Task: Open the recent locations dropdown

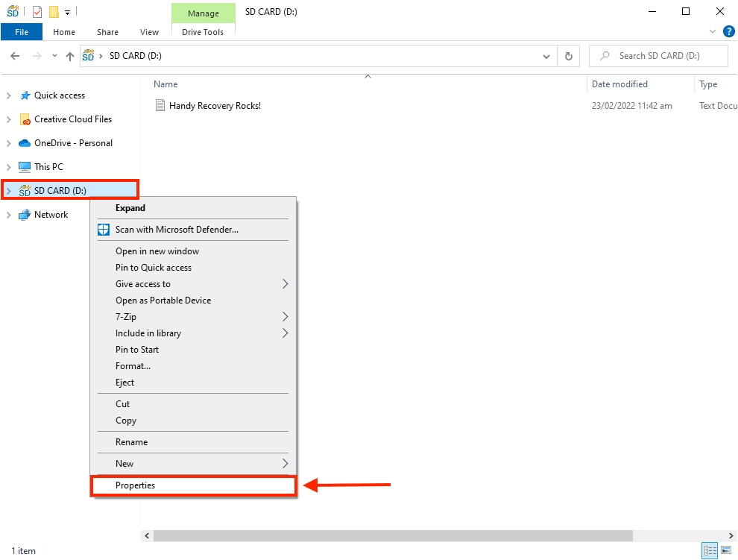Action: (54, 56)
